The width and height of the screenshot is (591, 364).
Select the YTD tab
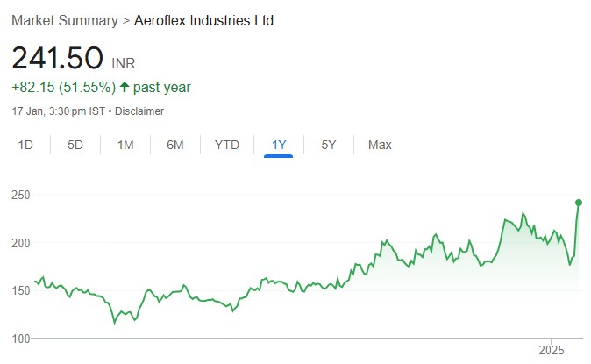tap(227, 145)
